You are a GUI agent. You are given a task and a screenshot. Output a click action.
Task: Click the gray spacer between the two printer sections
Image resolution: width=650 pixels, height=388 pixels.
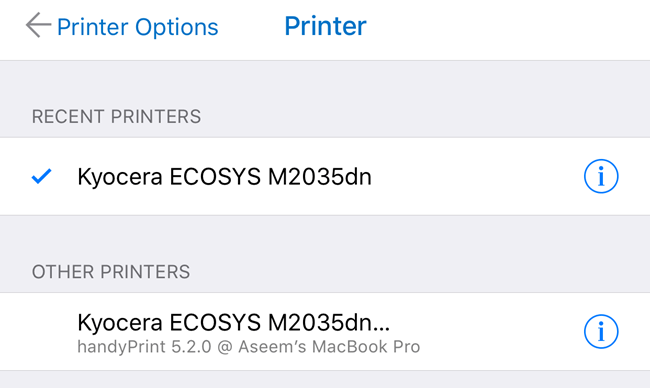[325, 237]
